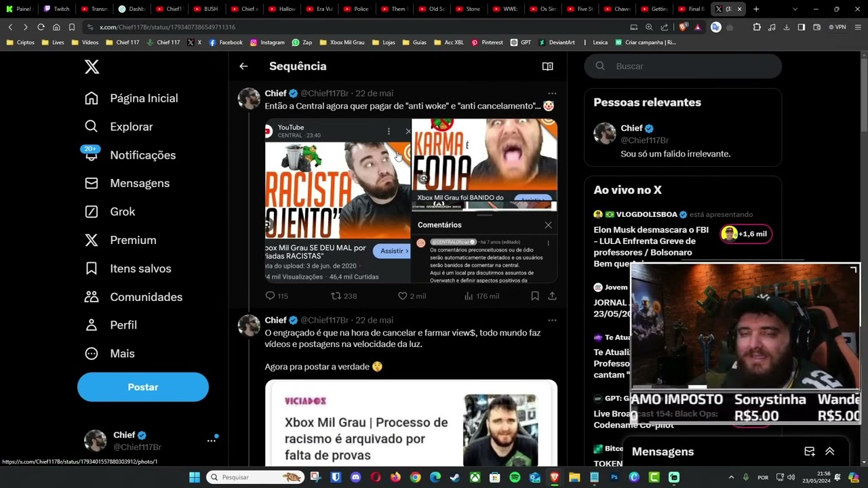This screenshot has height=488, width=868.
Task: View analytics showing 176 mil views
Action: pyautogui.click(x=481, y=296)
